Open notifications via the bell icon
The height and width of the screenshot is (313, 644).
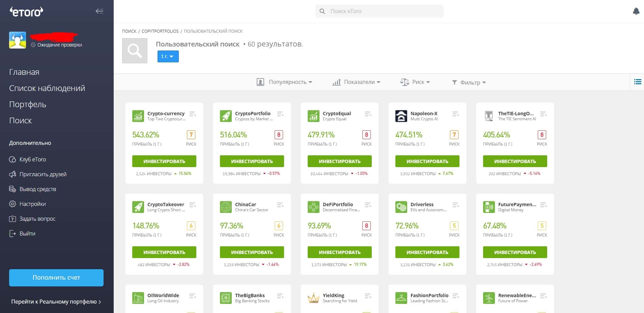coord(636,11)
